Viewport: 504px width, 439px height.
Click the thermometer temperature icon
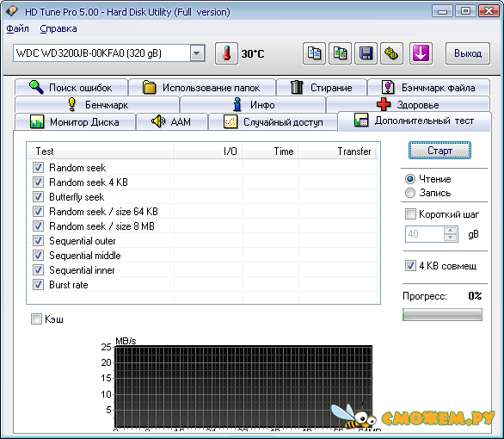click(x=226, y=53)
